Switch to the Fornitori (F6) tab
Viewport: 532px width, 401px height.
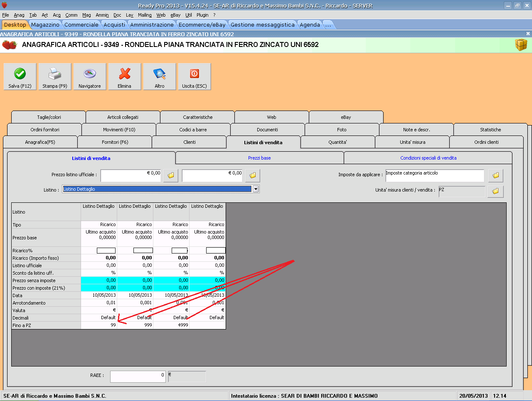click(x=115, y=142)
